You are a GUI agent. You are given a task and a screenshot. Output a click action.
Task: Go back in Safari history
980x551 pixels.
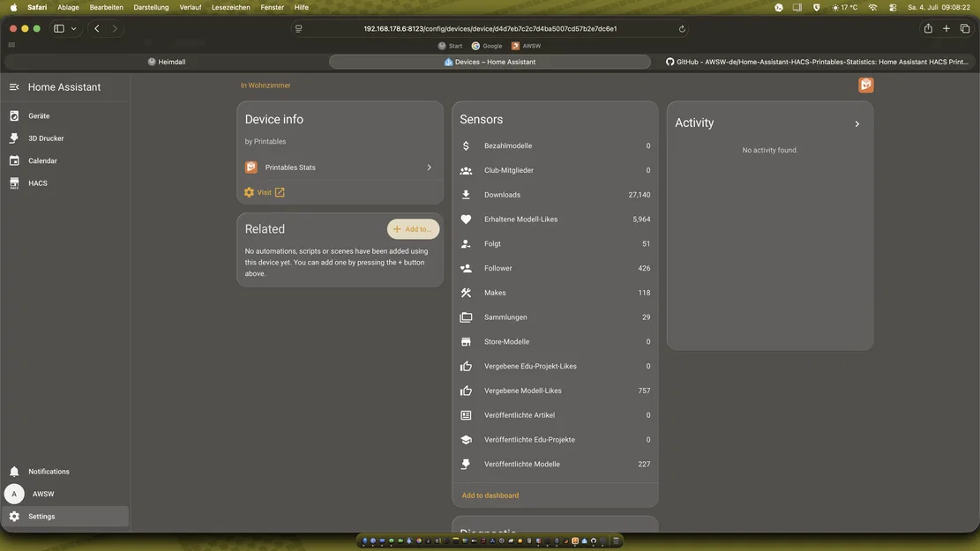[97, 29]
